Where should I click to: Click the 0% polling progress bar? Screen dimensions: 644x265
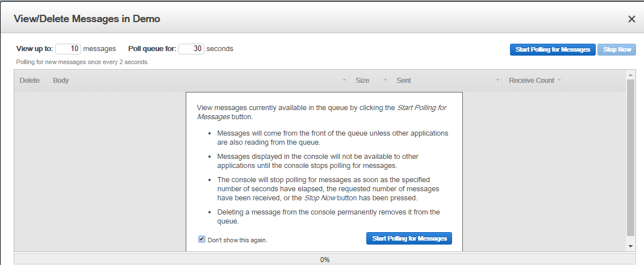click(x=325, y=259)
